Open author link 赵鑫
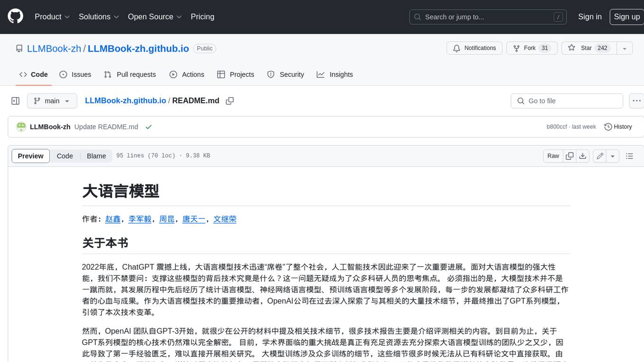This screenshot has height=362, width=644. click(x=113, y=219)
